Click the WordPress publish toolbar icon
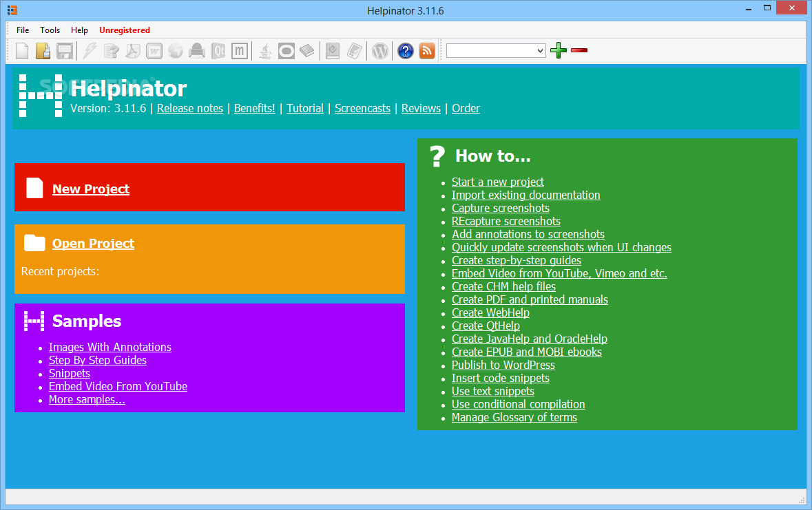The height and width of the screenshot is (510, 812). pos(380,51)
